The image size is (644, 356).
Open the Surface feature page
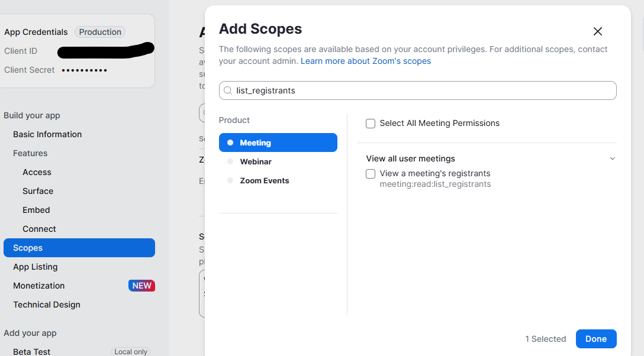[38, 191]
